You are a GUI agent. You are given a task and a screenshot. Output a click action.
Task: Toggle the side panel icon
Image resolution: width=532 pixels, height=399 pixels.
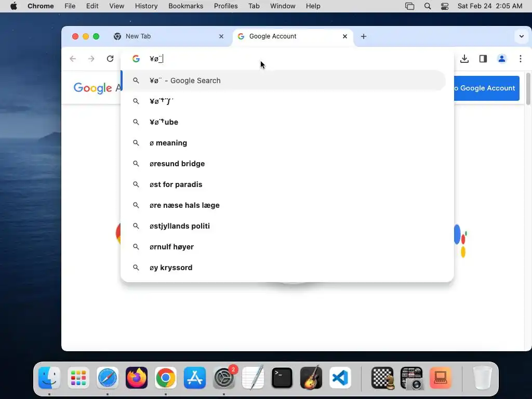pyautogui.click(x=483, y=59)
